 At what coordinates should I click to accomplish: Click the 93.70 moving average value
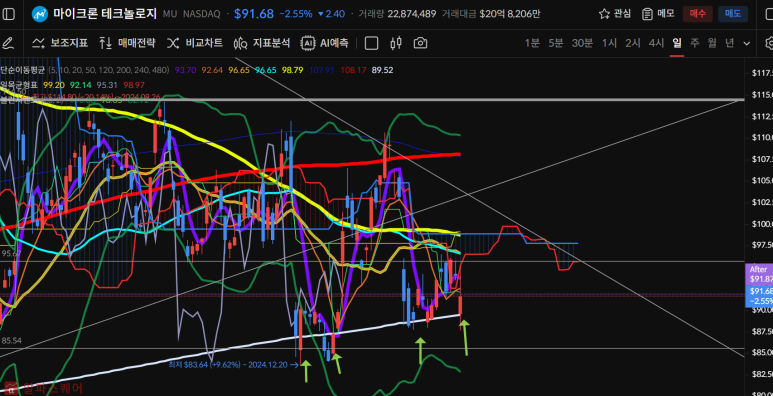[184, 70]
